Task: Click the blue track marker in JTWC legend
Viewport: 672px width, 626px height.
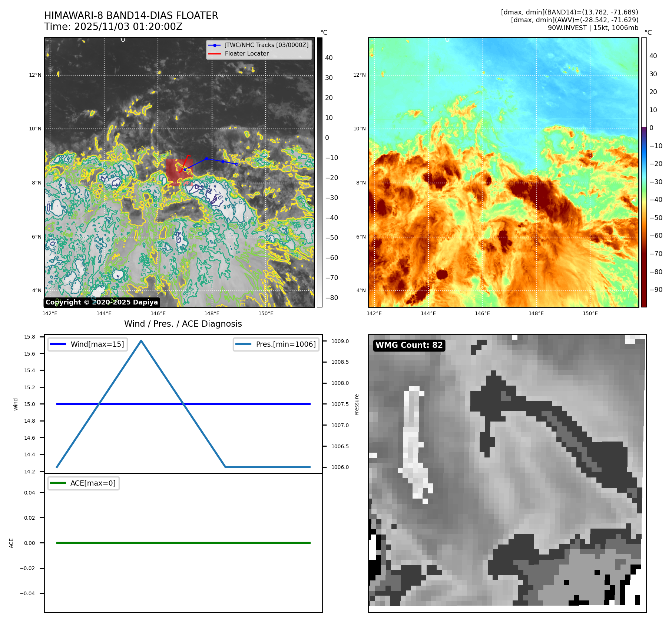Action: pyautogui.click(x=214, y=45)
